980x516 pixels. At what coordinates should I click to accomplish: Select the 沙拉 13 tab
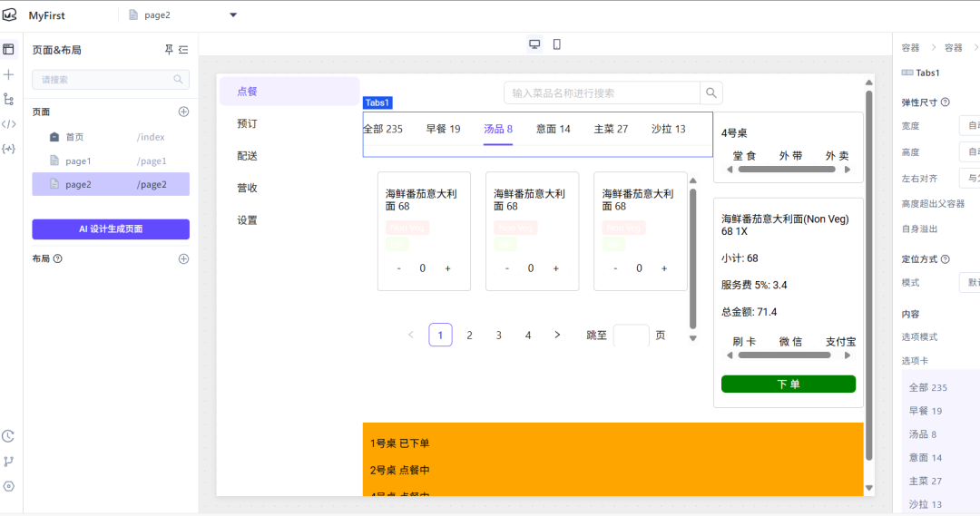pos(668,130)
